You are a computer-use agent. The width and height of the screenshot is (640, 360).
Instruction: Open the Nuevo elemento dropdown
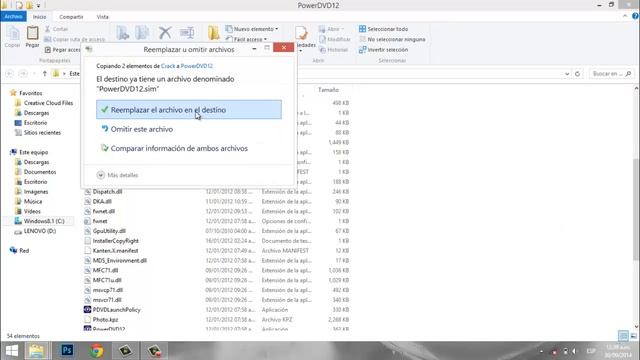(x=252, y=29)
